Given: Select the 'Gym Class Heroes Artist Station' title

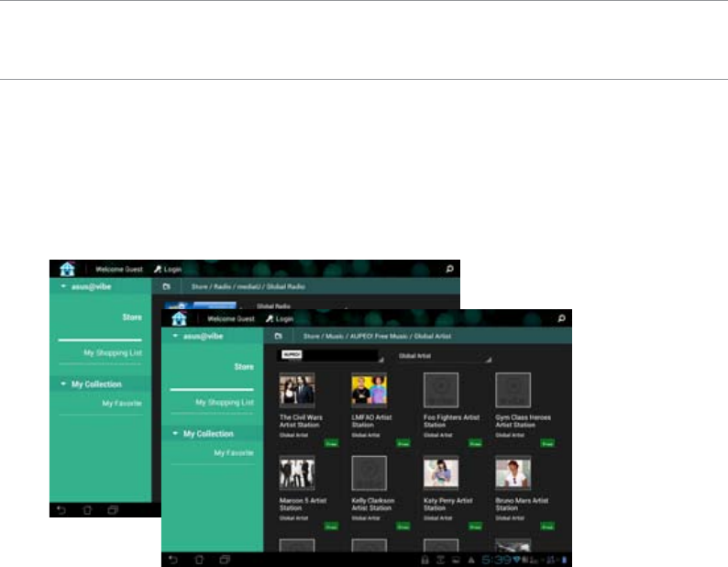Looking at the screenshot, I should tap(523, 421).
